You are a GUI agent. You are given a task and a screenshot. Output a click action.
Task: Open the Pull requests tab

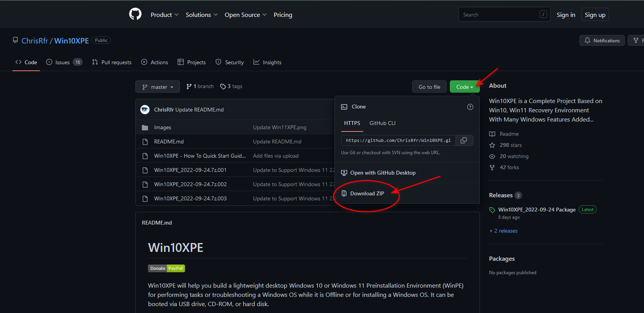112,62
